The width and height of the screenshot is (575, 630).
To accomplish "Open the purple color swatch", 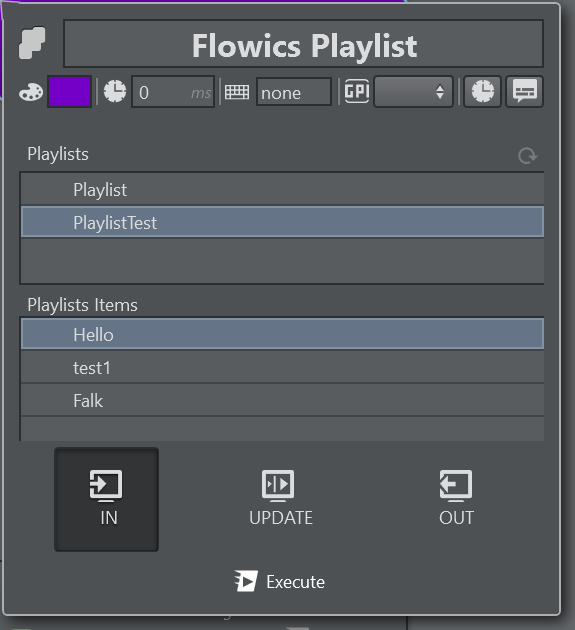I will [x=70, y=92].
